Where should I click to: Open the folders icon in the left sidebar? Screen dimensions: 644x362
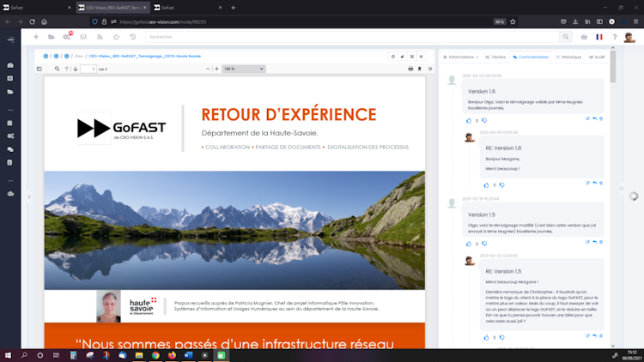coord(10,92)
